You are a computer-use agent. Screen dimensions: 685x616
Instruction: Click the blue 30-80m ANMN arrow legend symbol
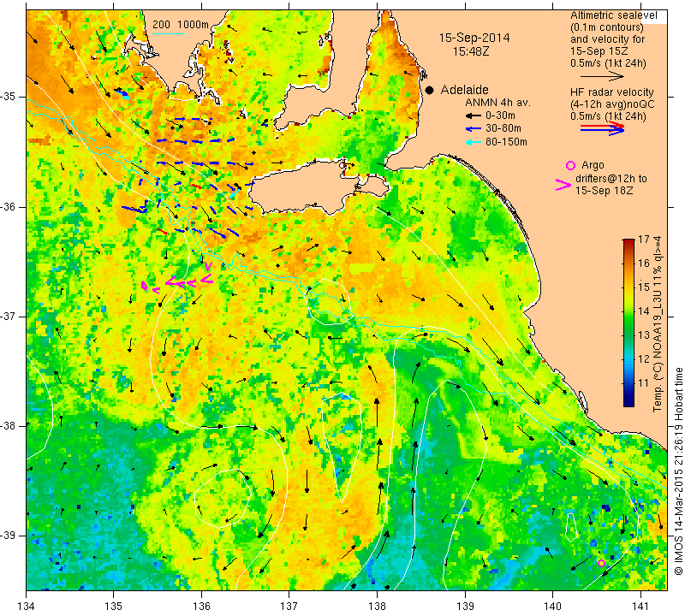[473, 129]
